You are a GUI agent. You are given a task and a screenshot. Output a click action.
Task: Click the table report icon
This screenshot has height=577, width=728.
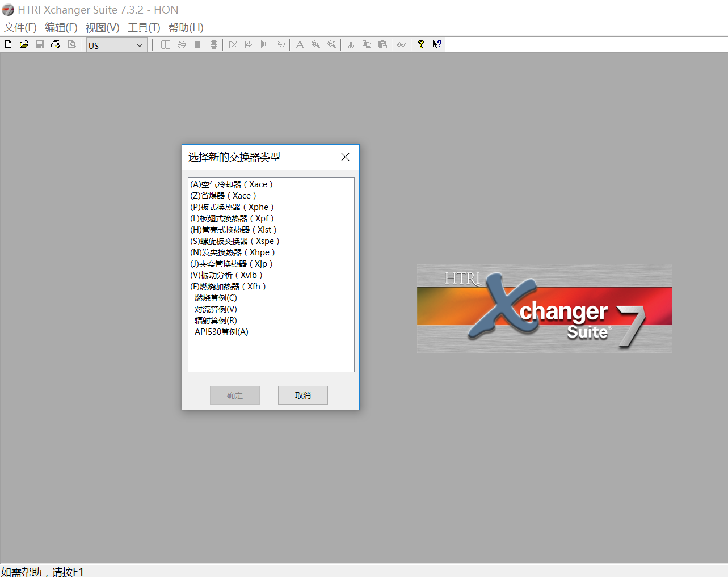(265, 44)
